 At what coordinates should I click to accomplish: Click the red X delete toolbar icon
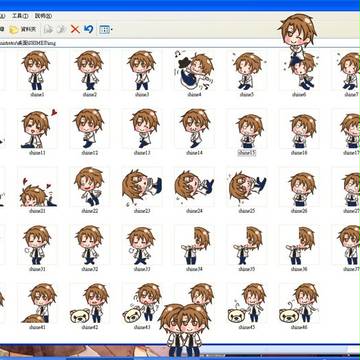[75, 29]
